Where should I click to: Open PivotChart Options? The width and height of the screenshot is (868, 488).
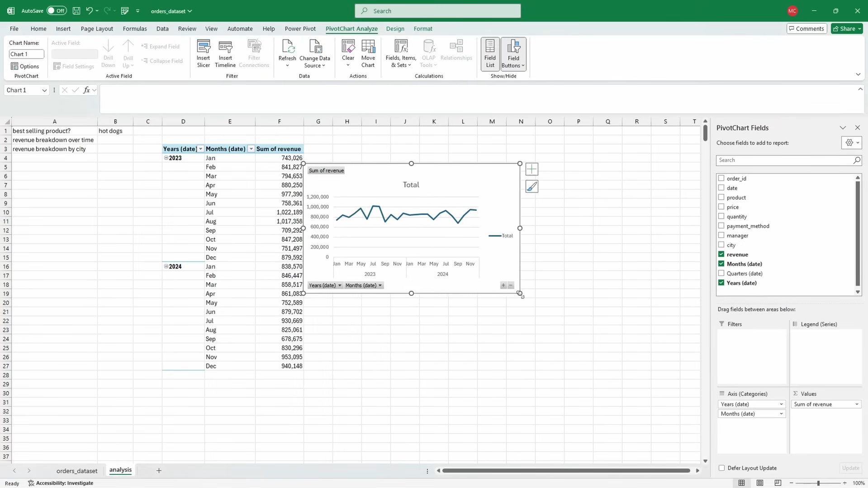(25, 66)
